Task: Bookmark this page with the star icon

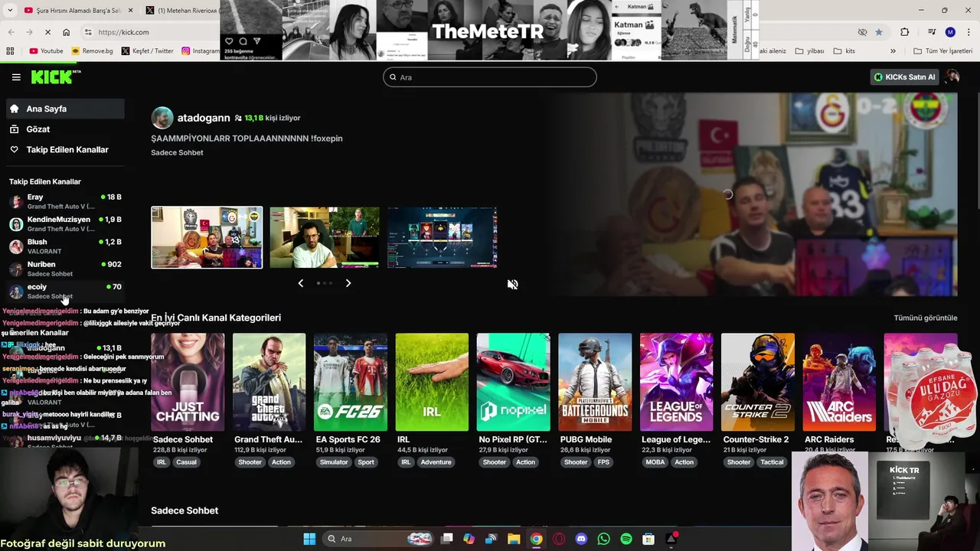Action: 879,32
